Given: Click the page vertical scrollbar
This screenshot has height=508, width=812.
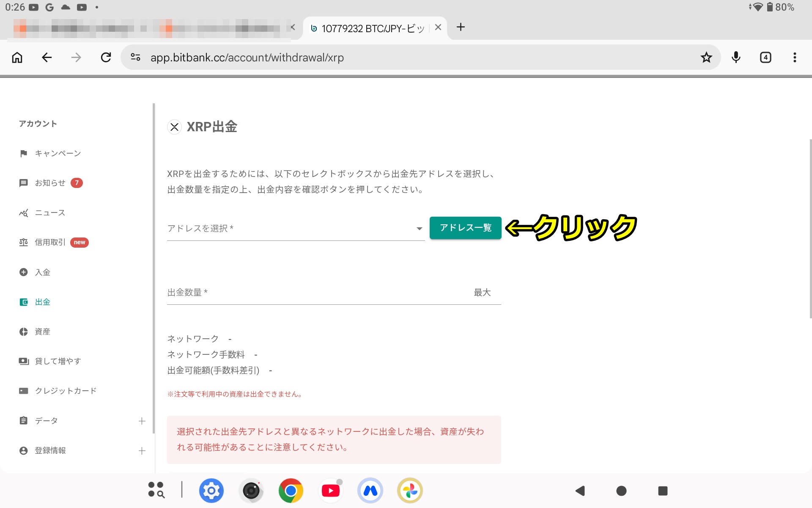Looking at the screenshot, I should click(x=810, y=229).
